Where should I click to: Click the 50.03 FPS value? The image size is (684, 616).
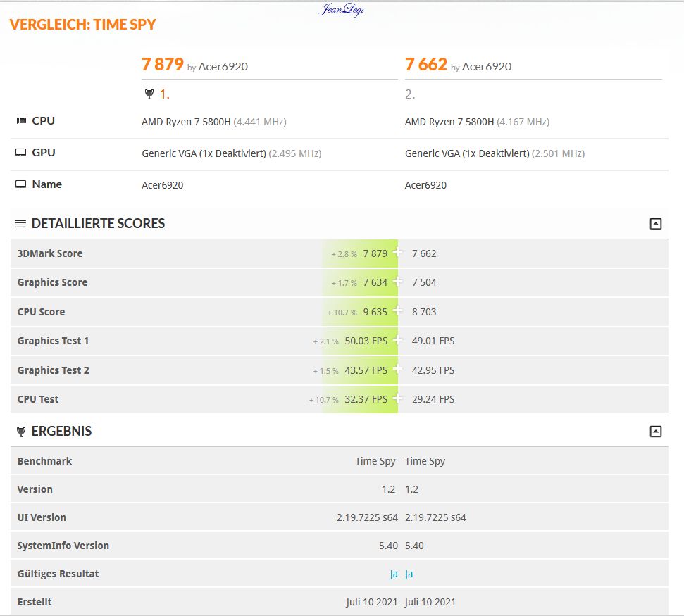366,341
